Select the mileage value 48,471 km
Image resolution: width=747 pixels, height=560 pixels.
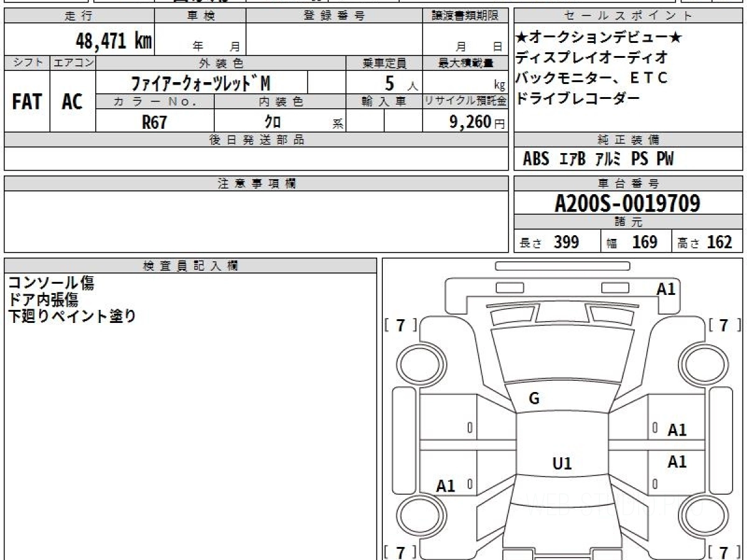point(114,41)
